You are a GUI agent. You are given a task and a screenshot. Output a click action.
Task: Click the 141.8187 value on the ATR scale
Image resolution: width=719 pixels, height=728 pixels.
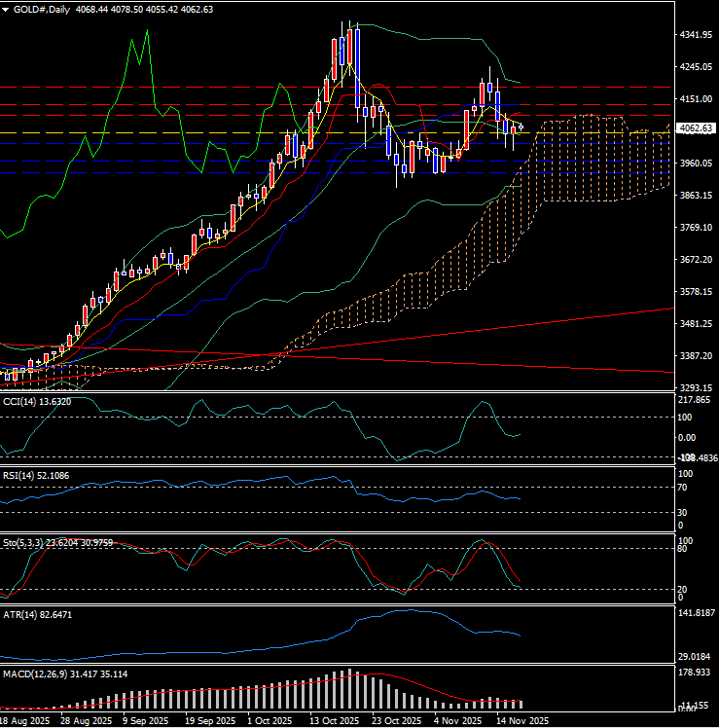click(695, 613)
